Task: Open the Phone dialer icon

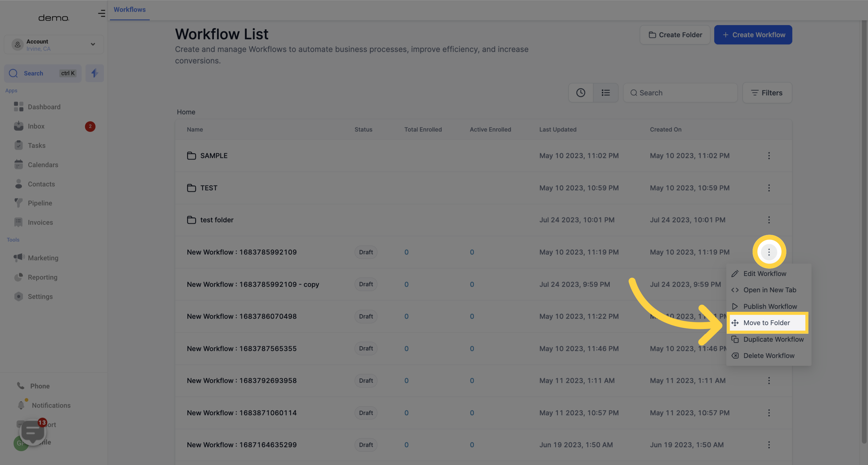Action: click(39, 386)
